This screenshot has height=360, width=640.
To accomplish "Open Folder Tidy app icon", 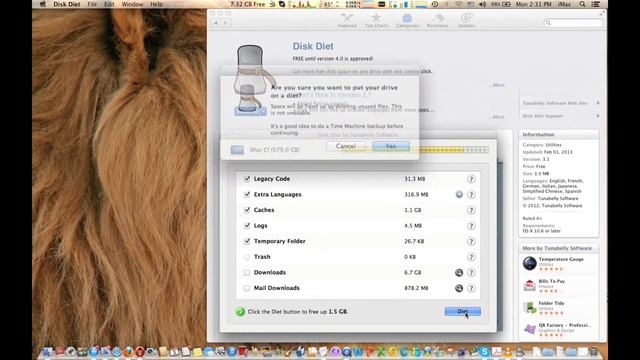I will [529, 307].
